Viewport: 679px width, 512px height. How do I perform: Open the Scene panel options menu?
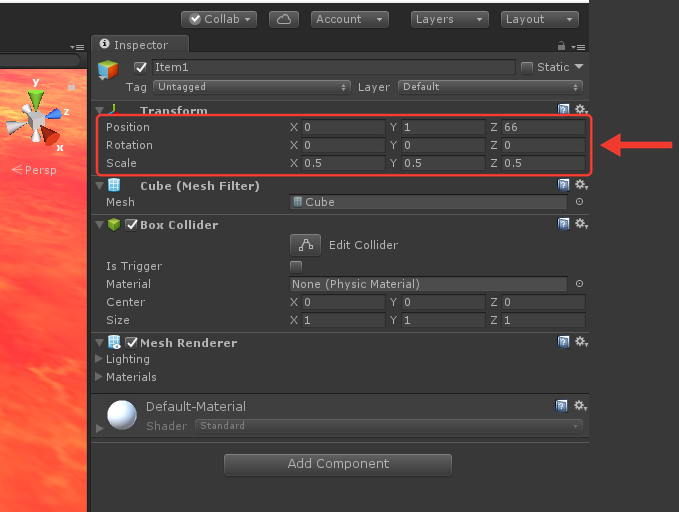[77, 47]
